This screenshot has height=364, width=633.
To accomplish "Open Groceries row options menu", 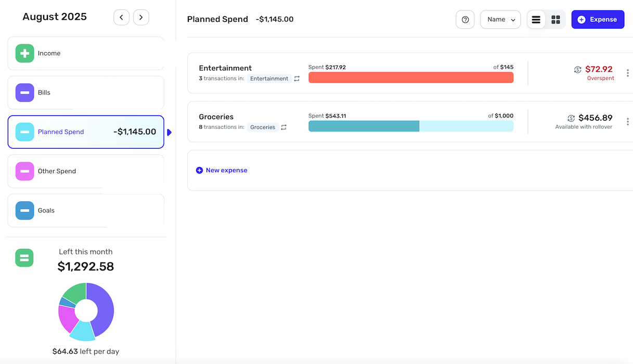I will pos(628,122).
